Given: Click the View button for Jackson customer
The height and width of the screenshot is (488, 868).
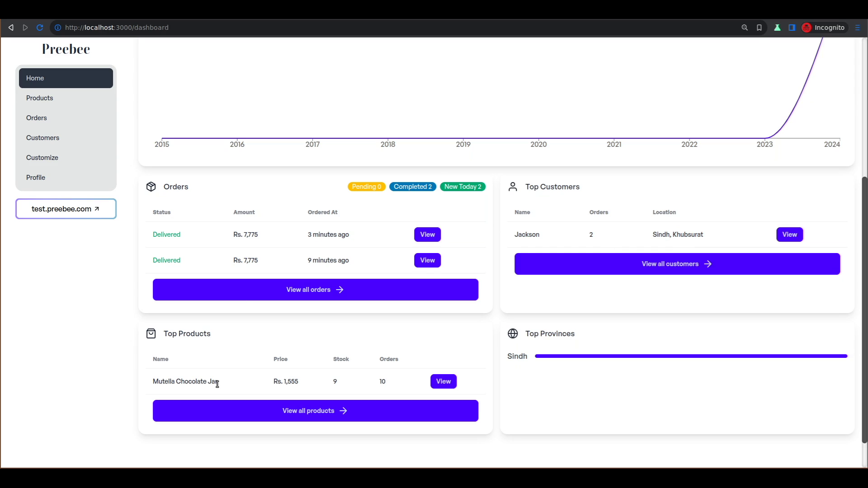Looking at the screenshot, I should pos(790,234).
